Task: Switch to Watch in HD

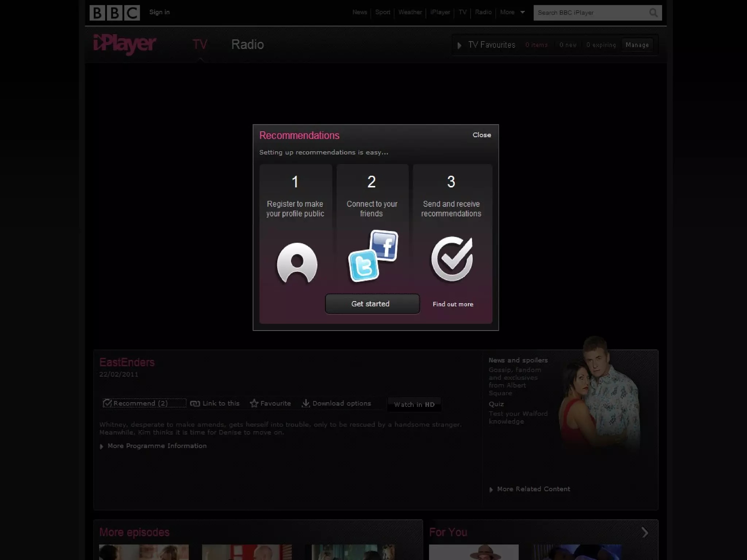Action: coord(414,404)
